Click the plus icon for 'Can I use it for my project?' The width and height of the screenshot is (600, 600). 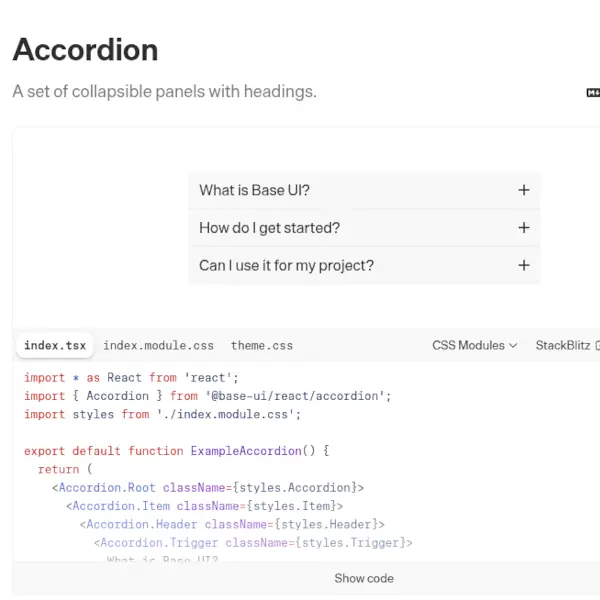pyautogui.click(x=523, y=265)
